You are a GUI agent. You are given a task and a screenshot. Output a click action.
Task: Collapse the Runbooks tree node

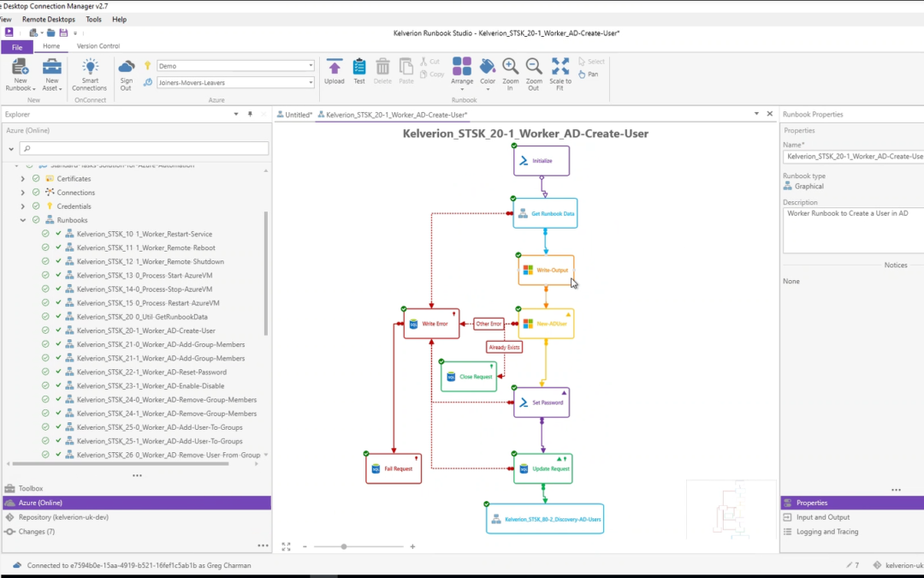[22, 220]
